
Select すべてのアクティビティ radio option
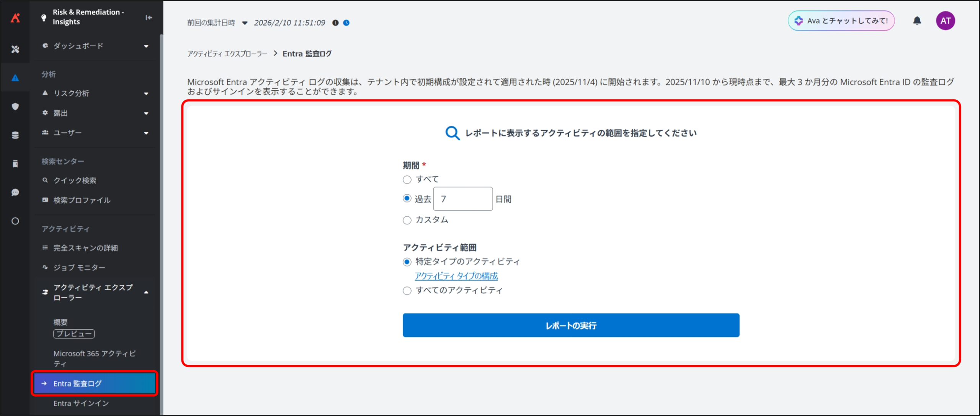pyautogui.click(x=407, y=291)
